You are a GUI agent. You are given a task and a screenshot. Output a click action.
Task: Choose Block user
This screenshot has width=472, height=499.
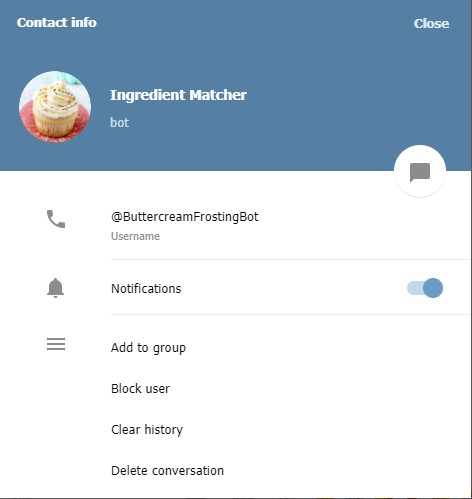point(140,389)
